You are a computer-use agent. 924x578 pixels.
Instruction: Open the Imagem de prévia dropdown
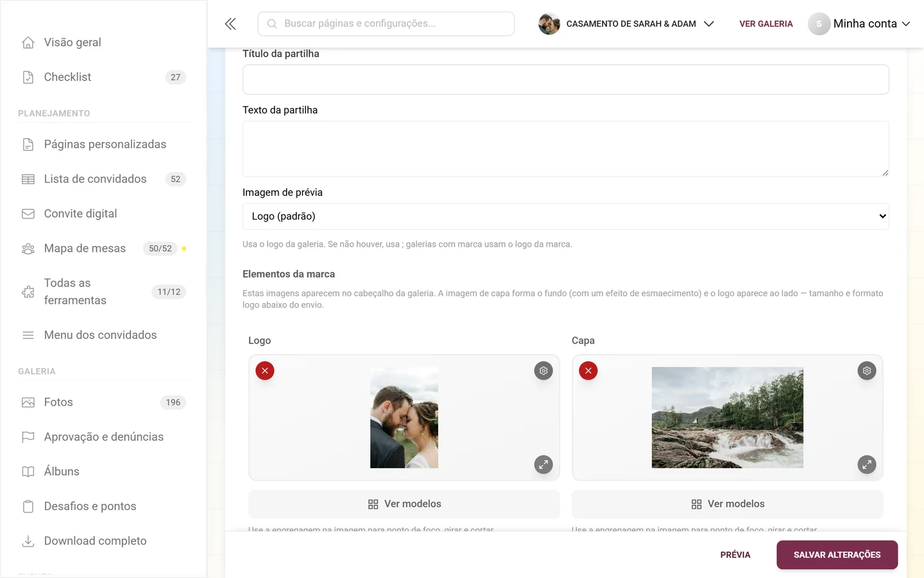tap(566, 216)
